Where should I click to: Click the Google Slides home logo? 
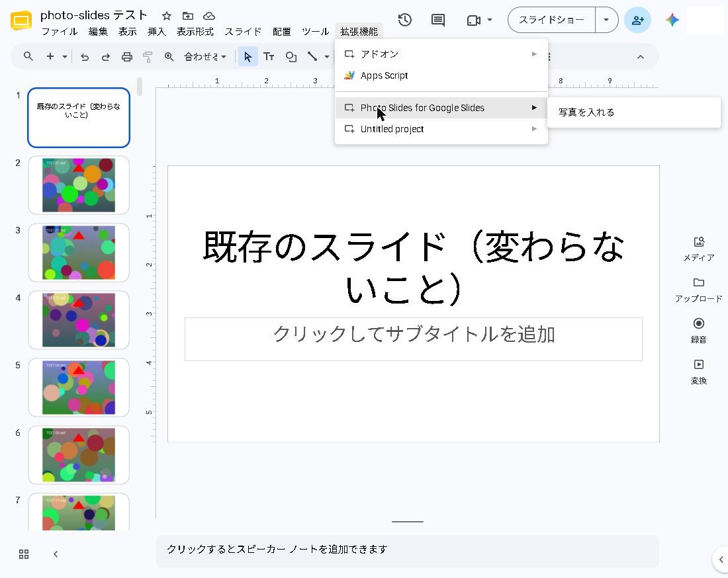(21, 21)
